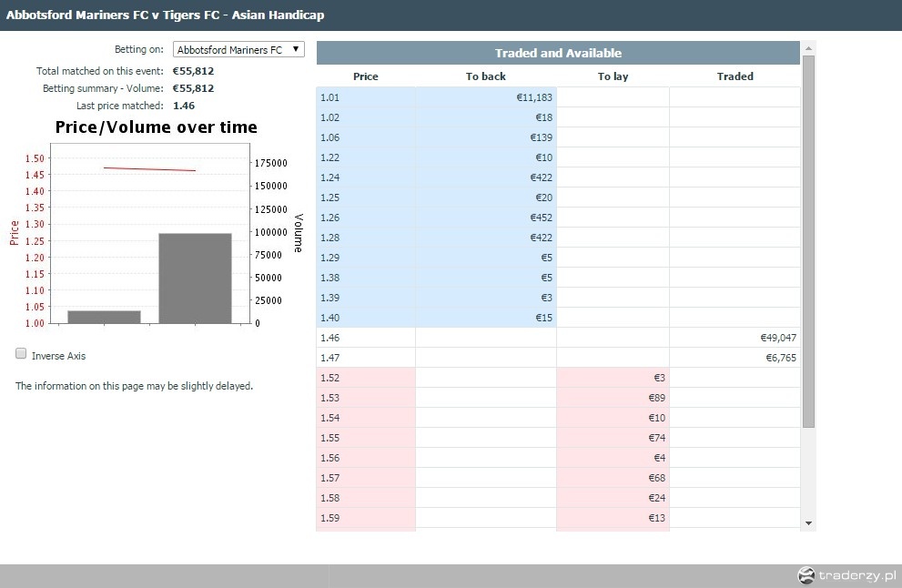Screen dimensions: 902x588
Task: Select the 1.56 price cell
Action: click(x=366, y=458)
